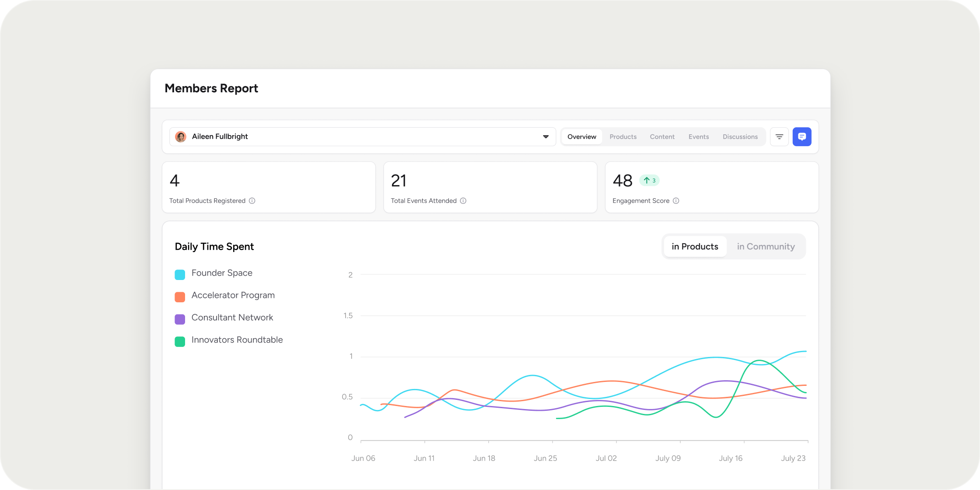Click the Accelerator Program orange legend swatch
Screen dimensions: 980x490
pyautogui.click(x=180, y=297)
